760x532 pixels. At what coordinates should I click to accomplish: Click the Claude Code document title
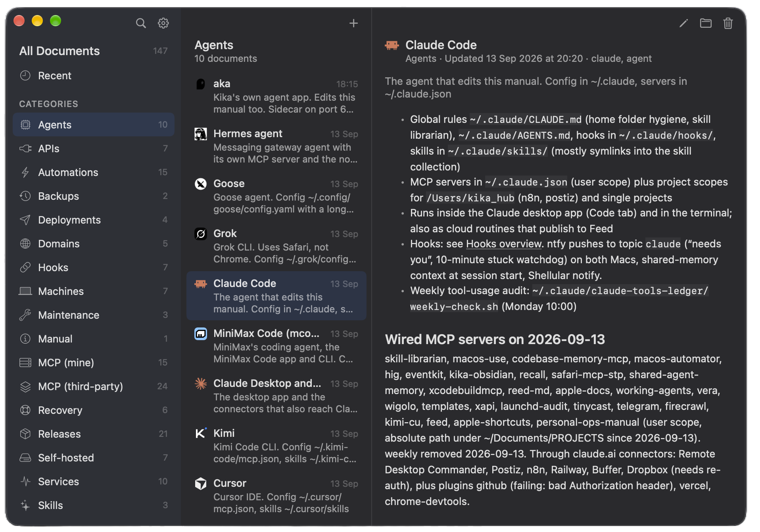coord(441,45)
